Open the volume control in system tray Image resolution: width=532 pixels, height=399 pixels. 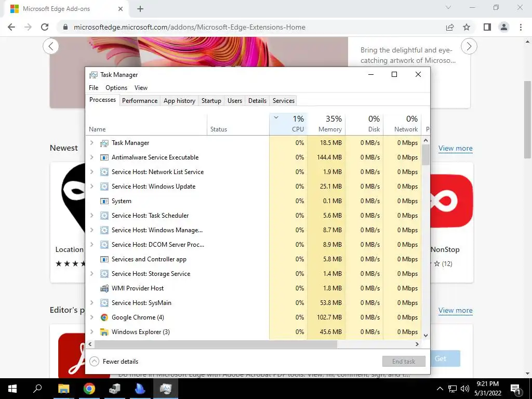coord(465,389)
